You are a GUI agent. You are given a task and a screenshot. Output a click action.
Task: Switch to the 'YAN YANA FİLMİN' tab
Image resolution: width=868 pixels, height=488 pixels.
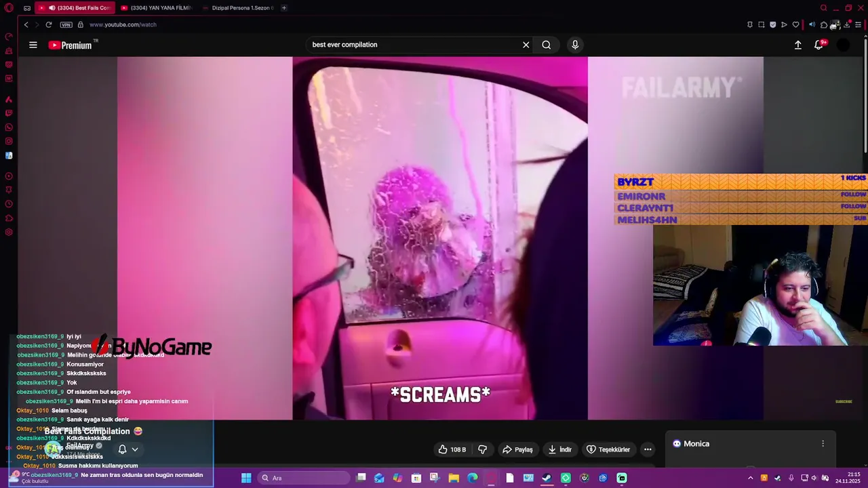coord(156,8)
